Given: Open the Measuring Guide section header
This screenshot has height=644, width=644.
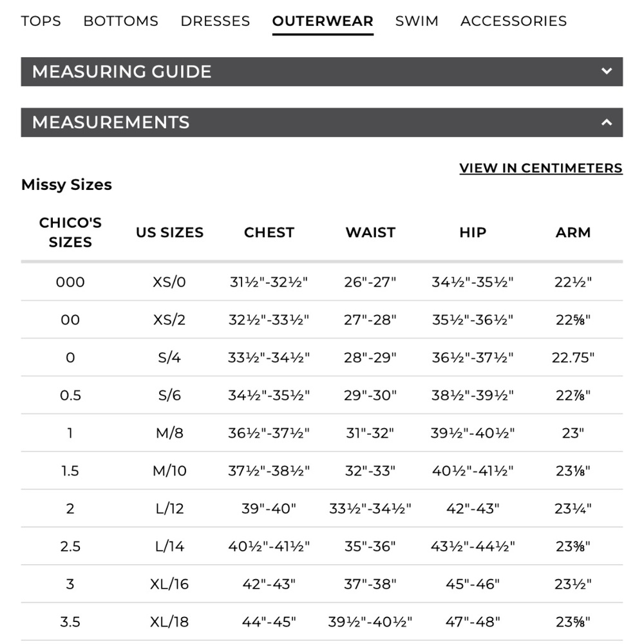Looking at the screenshot, I should click(x=122, y=71).
